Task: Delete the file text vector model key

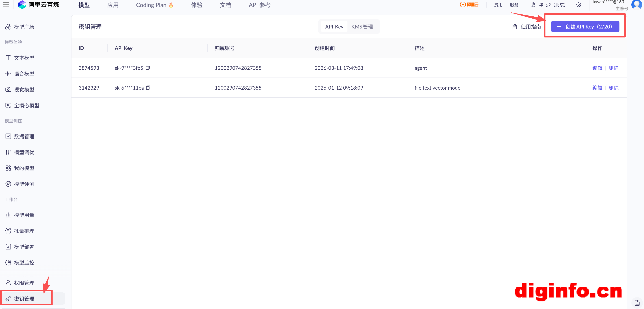Action: [613, 88]
